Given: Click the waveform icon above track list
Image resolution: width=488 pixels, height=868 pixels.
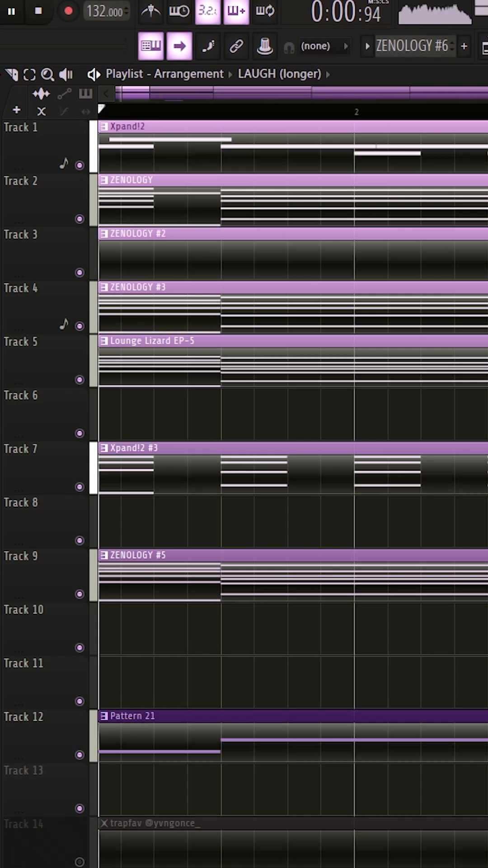Looking at the screenshot, I should pyautogui.click(x=41, y=94).
